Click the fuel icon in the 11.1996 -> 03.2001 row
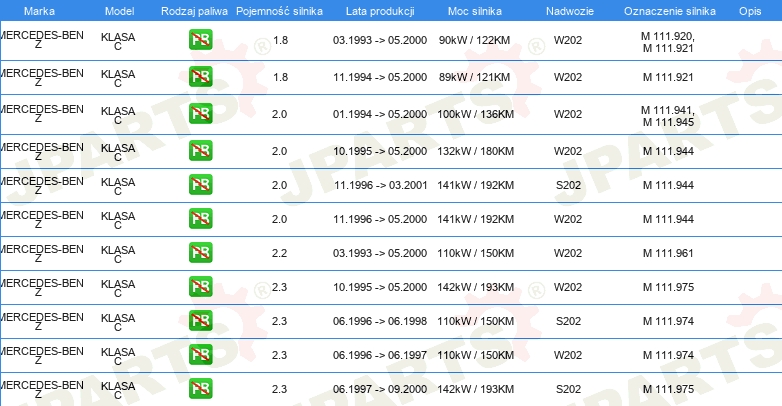This screenshot has height=406, width=782. [x=200, y=185]
